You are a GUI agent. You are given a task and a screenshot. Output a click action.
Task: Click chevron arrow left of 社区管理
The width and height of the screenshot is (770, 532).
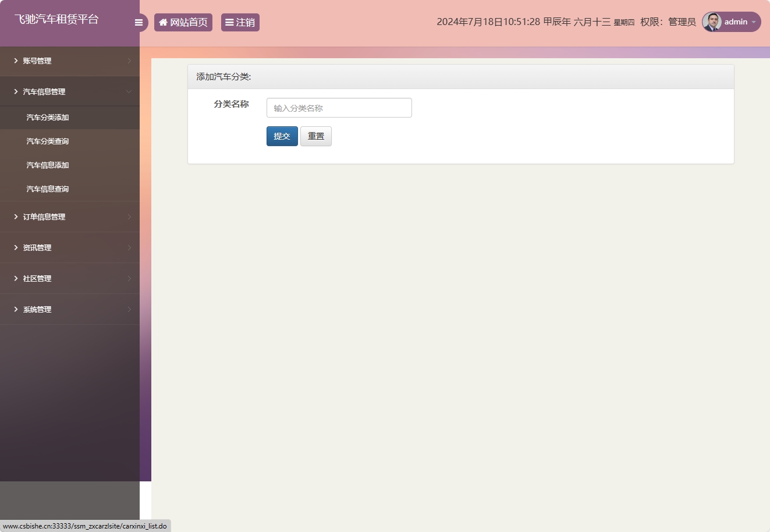click(x=16, y=278)
